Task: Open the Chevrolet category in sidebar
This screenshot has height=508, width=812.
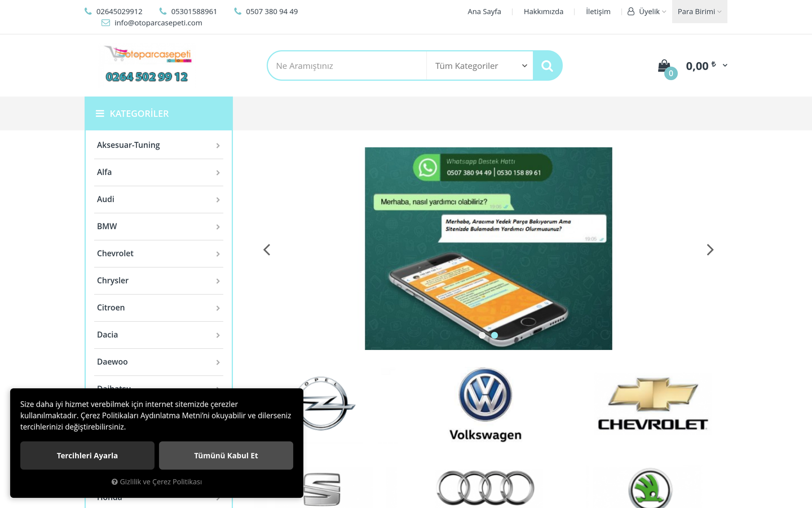Action: (115, 253)
